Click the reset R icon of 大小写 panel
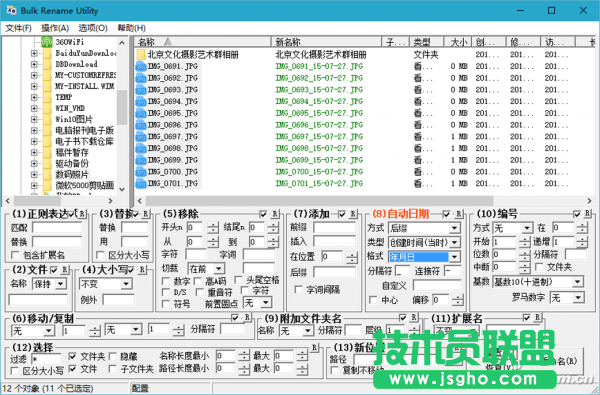 pos(142,270)
